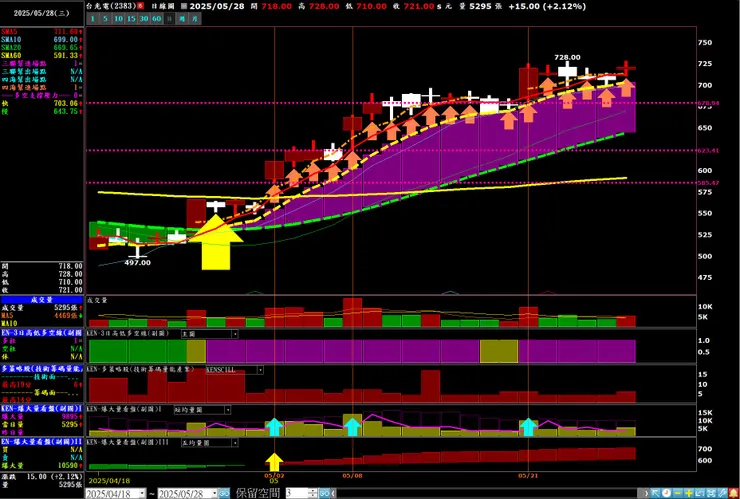Click the pencil draw icon in bottom toolbar

[722, 493]
